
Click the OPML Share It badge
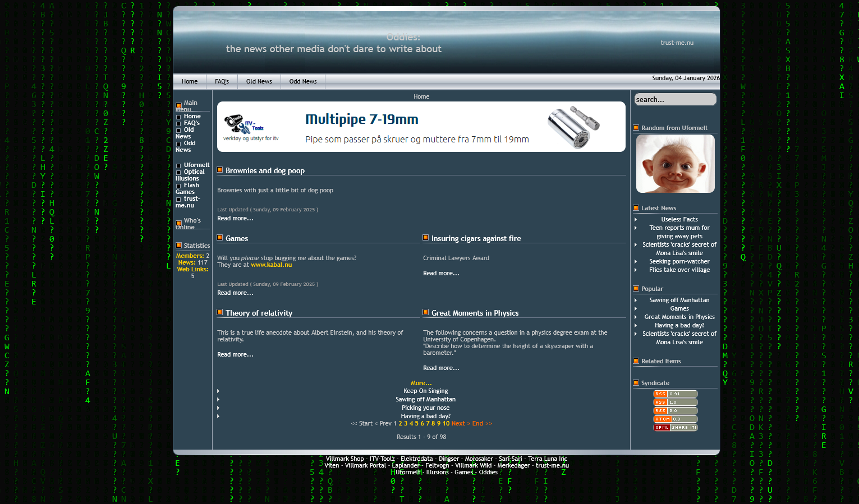click(x=675, y=428)
